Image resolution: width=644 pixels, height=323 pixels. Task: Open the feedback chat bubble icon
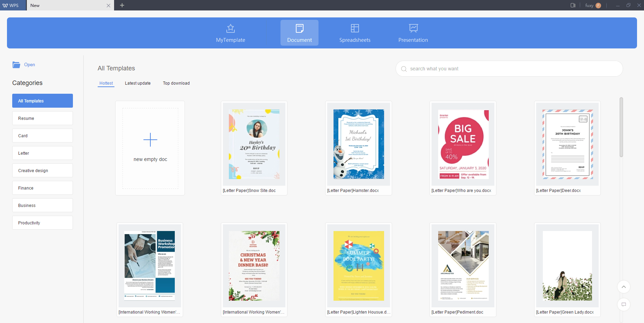[624, 305]
